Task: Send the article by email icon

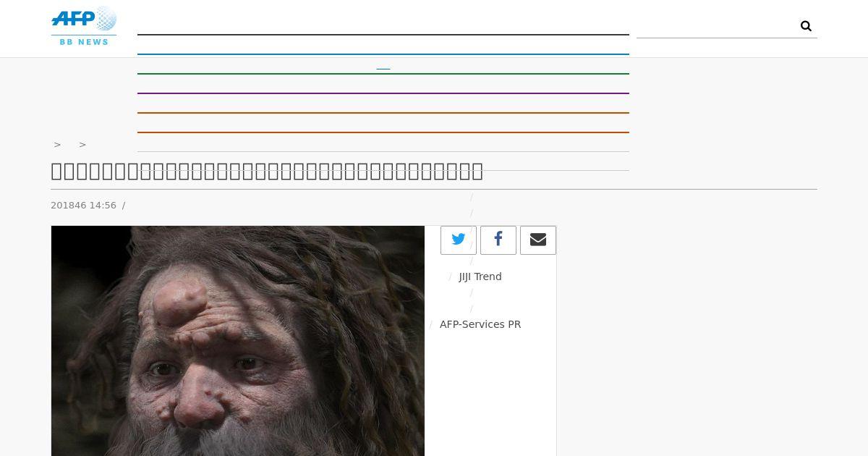Action: tap(538, 240)
